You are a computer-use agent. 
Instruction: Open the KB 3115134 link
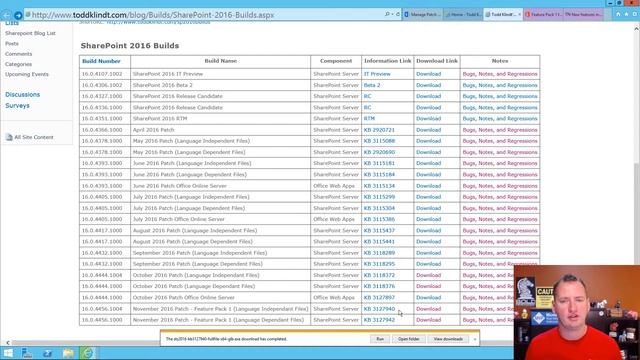click(x=379, y=186)
